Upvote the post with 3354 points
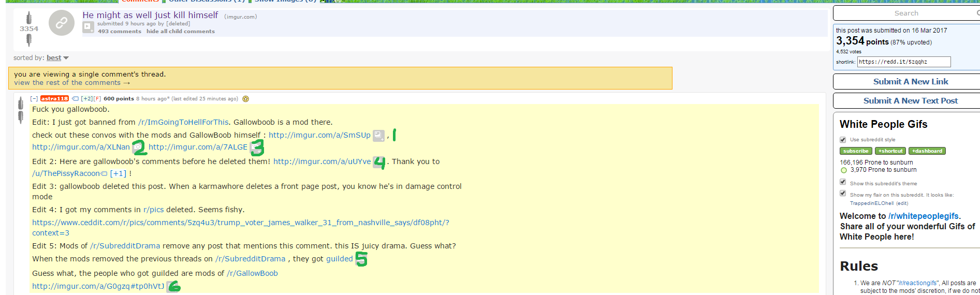The width and height of the screenshot is (980, 295). pos(29,18)
